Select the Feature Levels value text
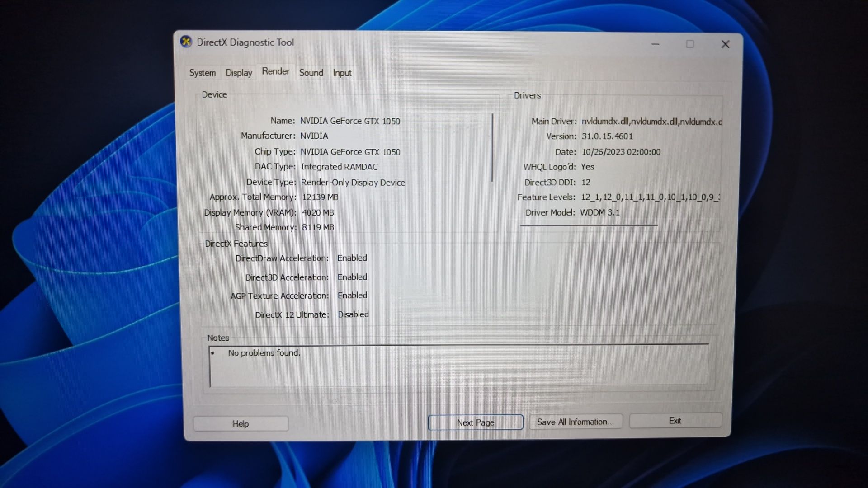 pyautogui.click(x=651, y=197)
